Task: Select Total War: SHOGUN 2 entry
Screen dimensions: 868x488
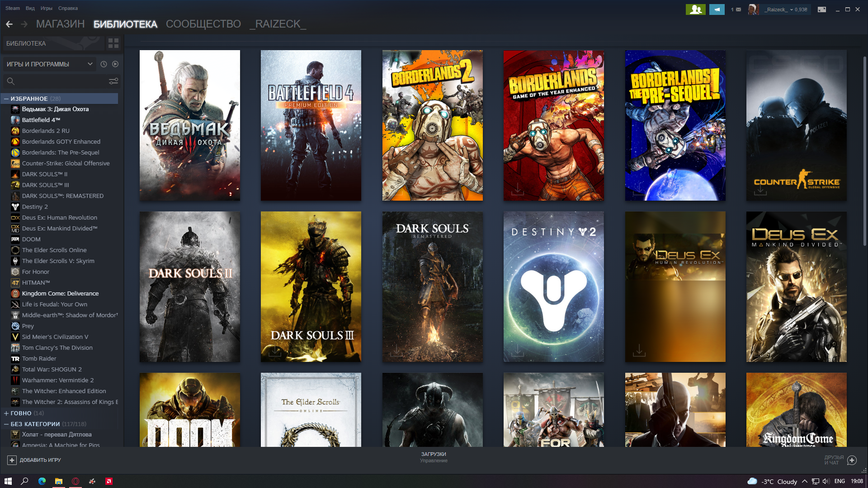Action: (x=52, y=369)
